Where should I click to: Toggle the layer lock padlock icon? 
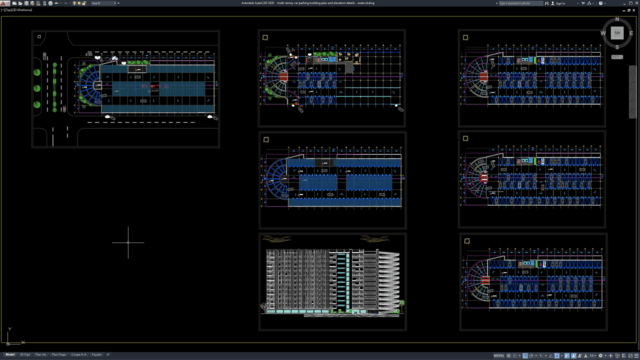click(84, 3)
